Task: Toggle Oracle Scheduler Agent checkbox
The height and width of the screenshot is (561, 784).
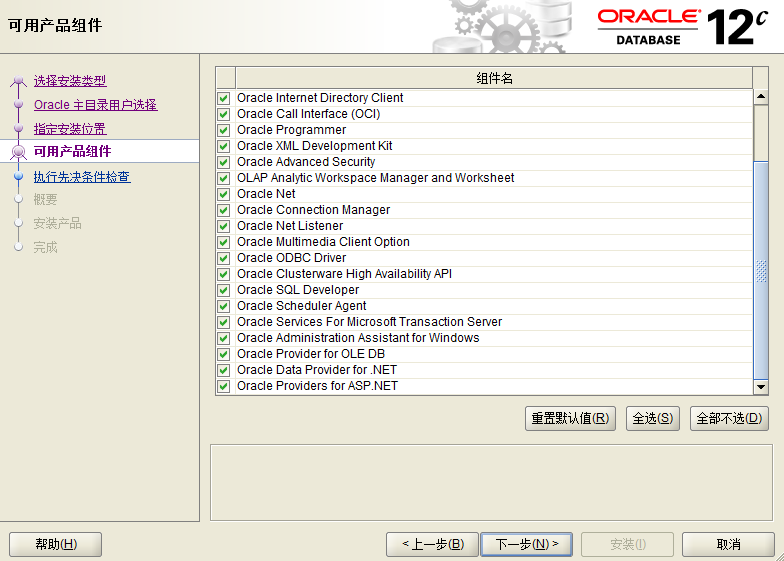Action: (x=224, y=306)
